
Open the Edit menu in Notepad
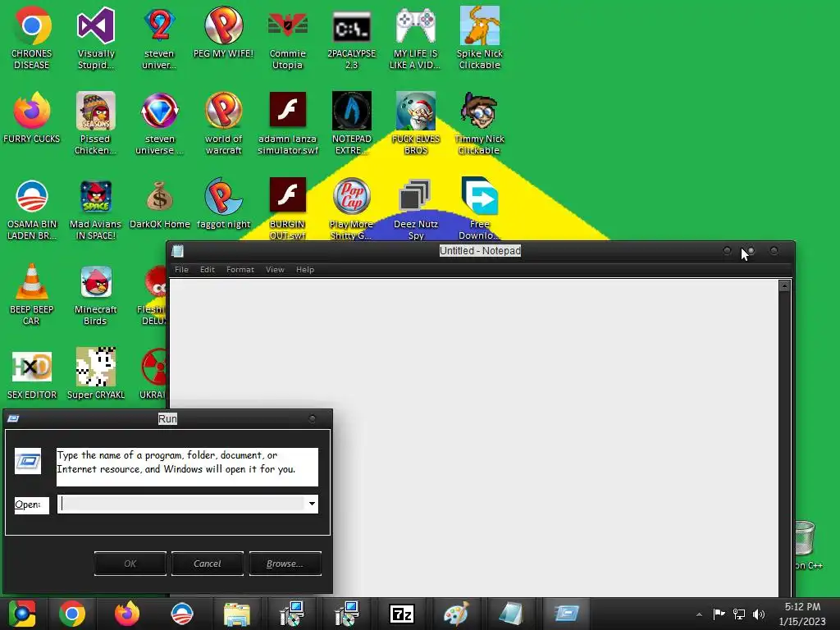(208, 269)
